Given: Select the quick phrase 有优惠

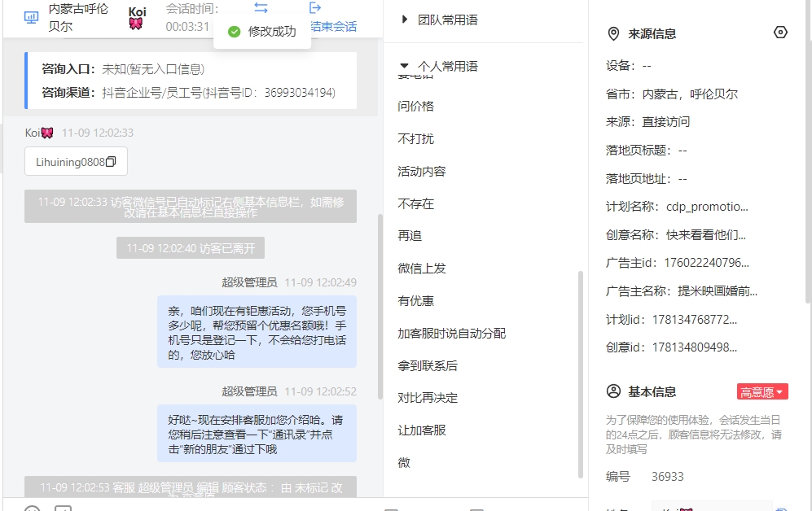Looking at the screenshot, I should coord(416,300).
